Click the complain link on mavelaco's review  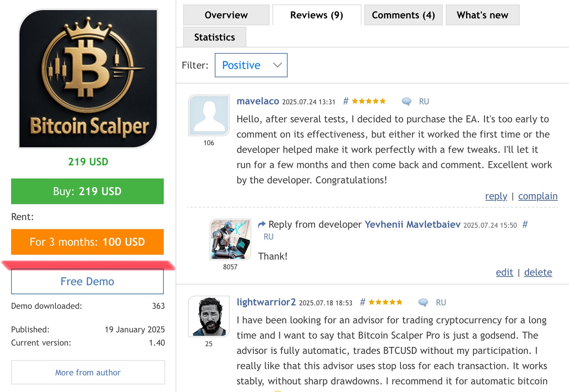(x=538, y=196)
